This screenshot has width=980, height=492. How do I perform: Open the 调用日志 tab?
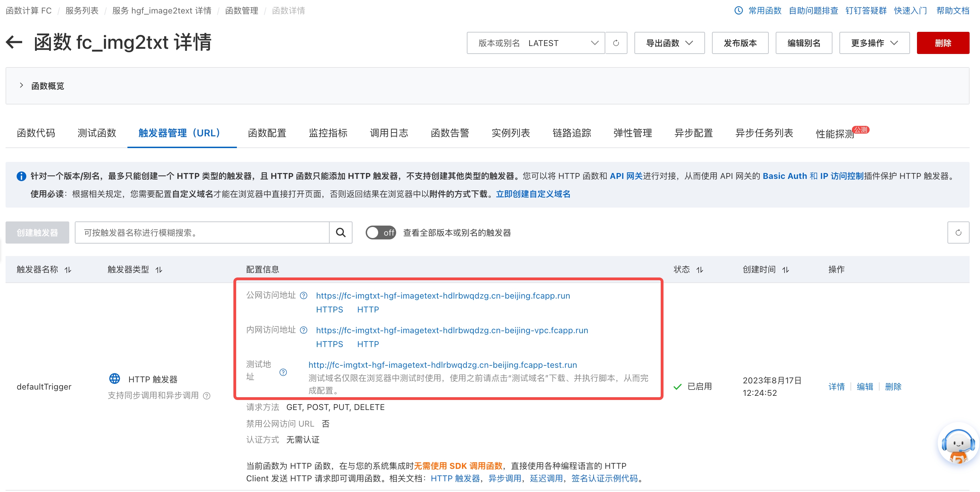coord(389,133)
